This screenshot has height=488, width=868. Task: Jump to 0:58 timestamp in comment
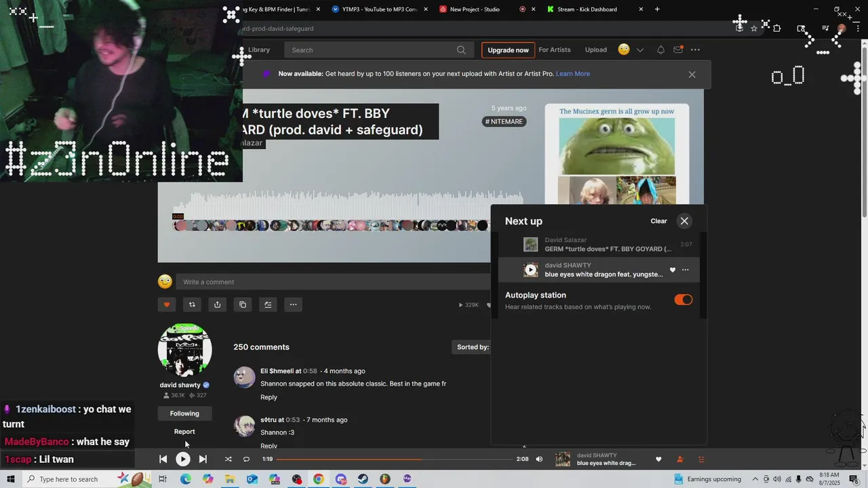coord(310,371)
